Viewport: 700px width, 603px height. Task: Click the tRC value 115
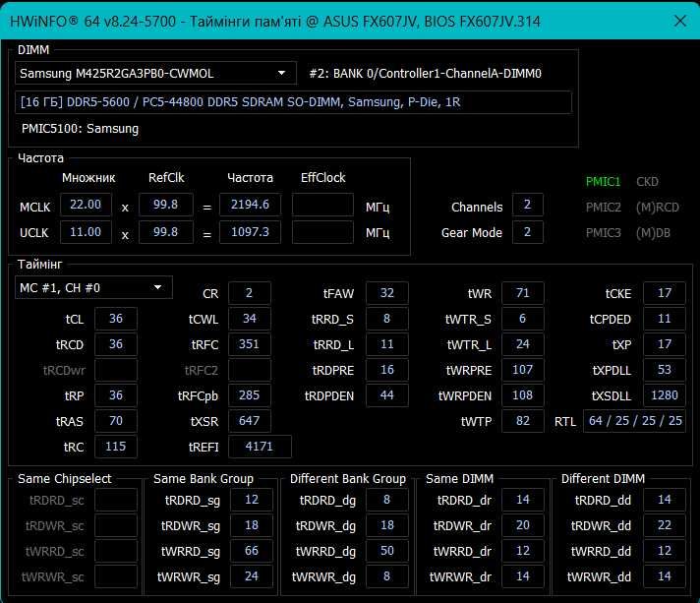116,447
